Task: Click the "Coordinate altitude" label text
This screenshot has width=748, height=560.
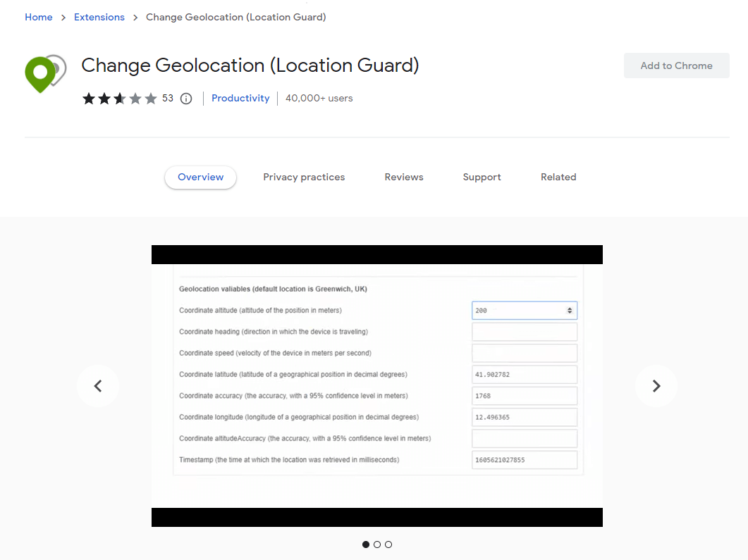Action: coord(260,311)
